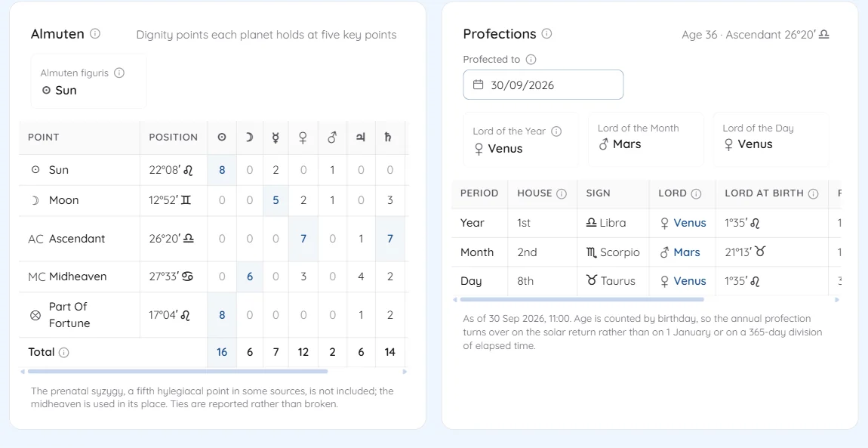Click right scroll arrow under Profections table
The width and height of the screenshot is (868, 448).
pos(837,300)
